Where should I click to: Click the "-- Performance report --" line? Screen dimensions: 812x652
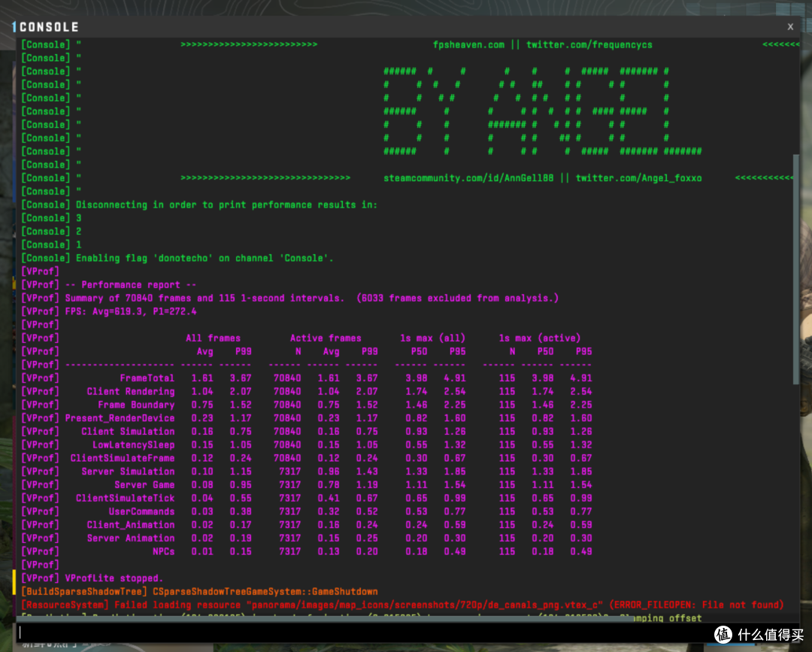pyautogui.click(x=131, y=285)
